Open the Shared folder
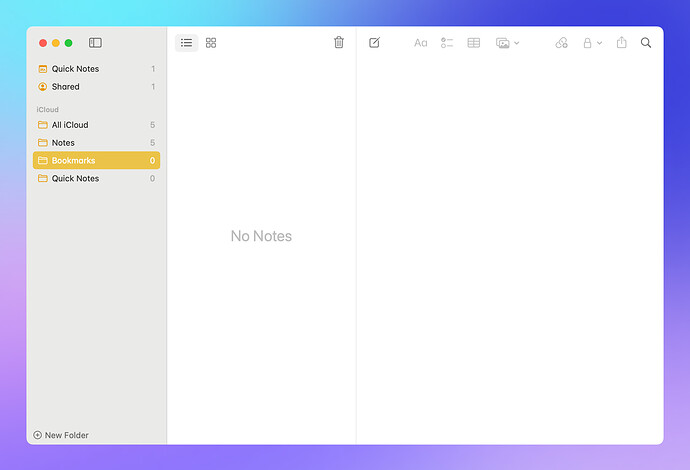This screenshot has height=470, width=690. click(x=66, y=87)
